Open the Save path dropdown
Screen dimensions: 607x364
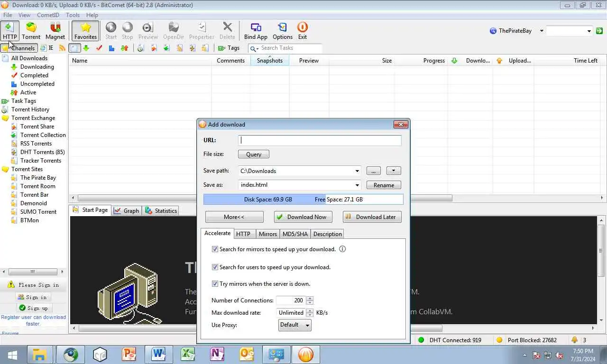(357, 171)
